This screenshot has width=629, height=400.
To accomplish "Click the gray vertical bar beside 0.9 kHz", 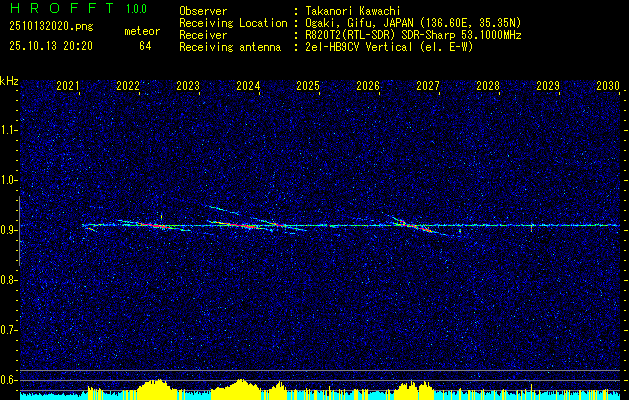I will 19,231.
